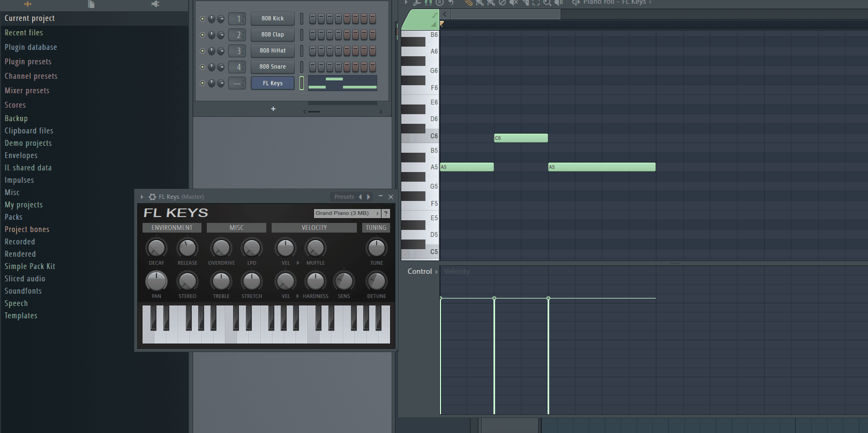The image size is (868, 433).
Task: Open FL Keys plugin options arrow menu
Action: tap(142, 197)
